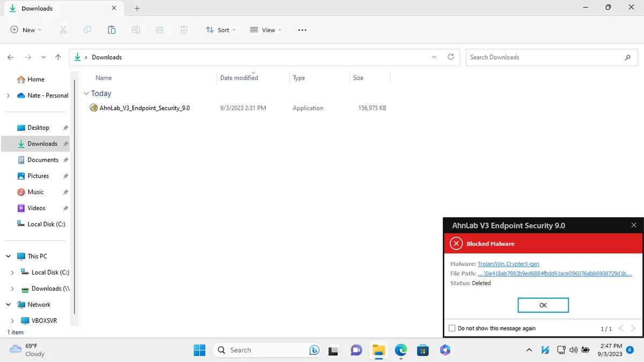Open Videos in quick access
Viewport: 644px width, 362px height.
point(36,208)
